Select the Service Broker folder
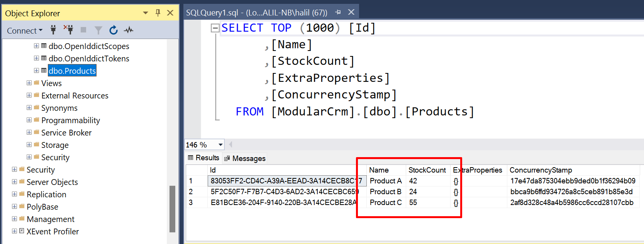The image size is (644, 244). point(66,133)
